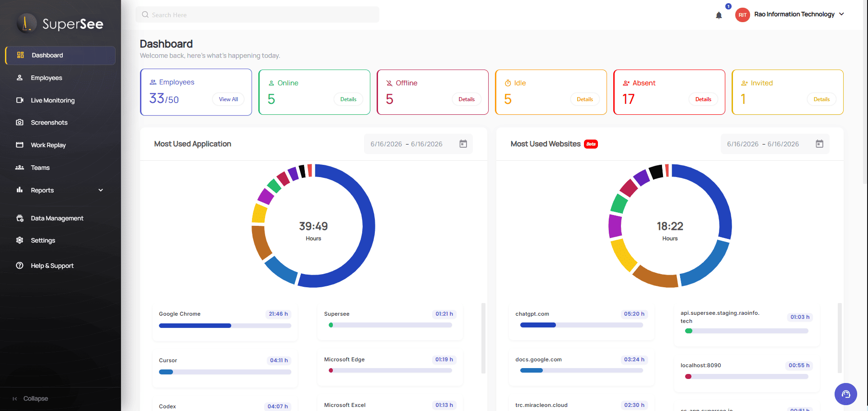Click the Teams group icon

click(19, 168)
